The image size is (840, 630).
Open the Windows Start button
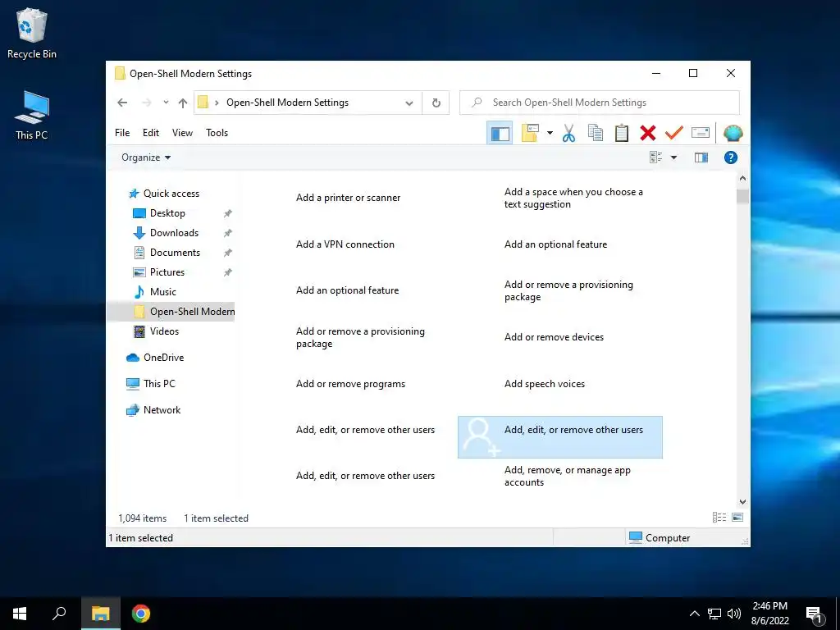coord(20,614)
